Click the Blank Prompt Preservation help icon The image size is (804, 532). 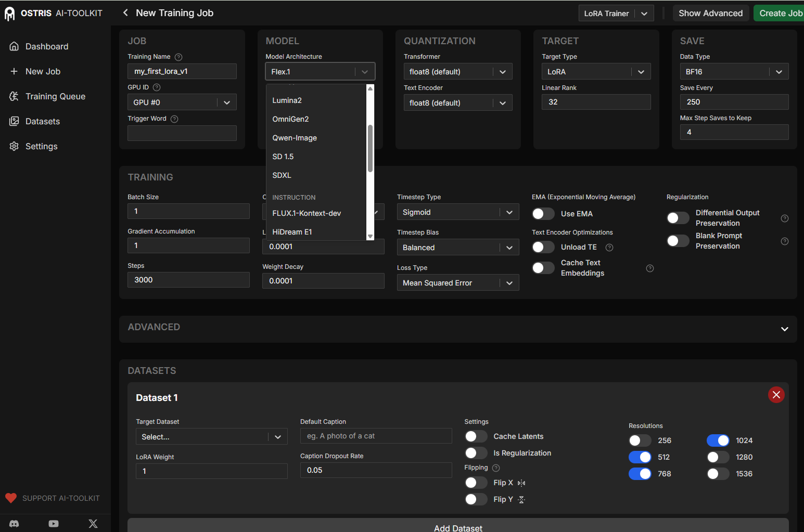(785, 241)
